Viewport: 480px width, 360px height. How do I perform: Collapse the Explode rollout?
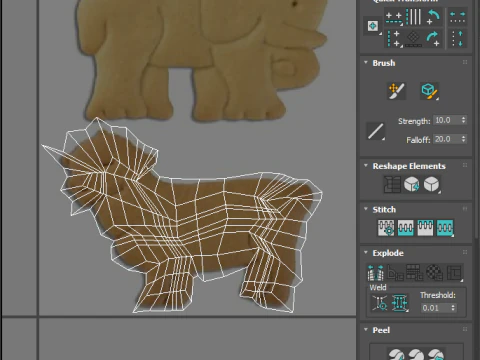[x=366, y=252]
